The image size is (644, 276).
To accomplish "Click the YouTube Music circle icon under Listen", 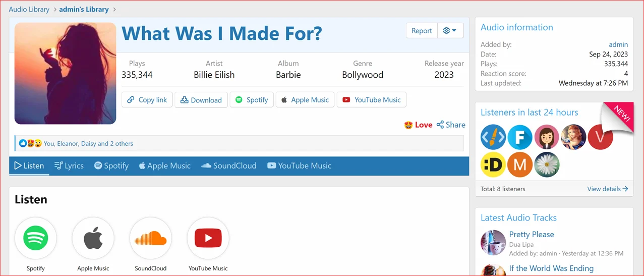I will [208, 238].
